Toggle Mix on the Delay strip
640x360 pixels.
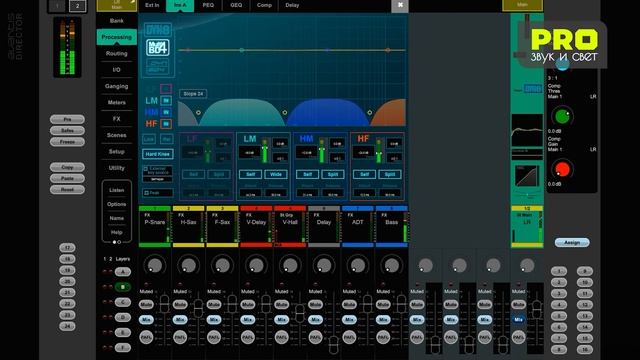[315, 320]
